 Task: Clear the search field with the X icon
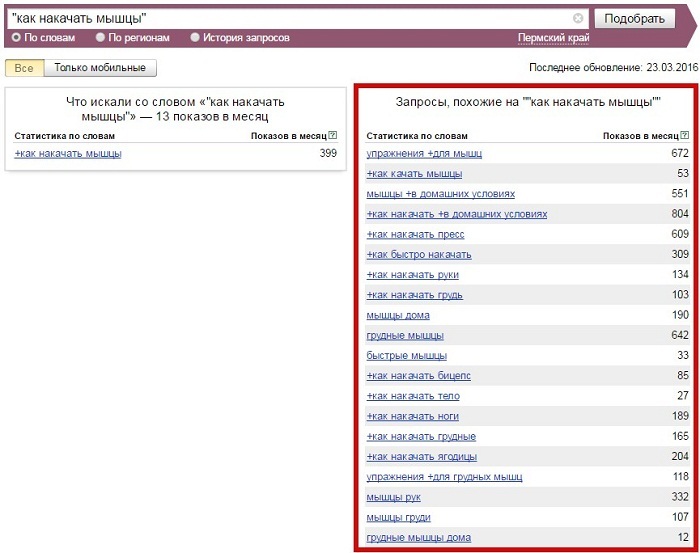click(578, 18)
